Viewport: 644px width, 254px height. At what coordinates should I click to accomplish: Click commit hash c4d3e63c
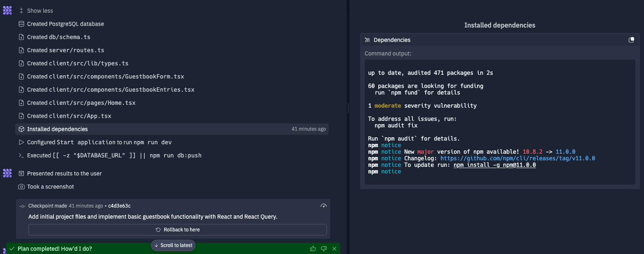click(119, 206)
